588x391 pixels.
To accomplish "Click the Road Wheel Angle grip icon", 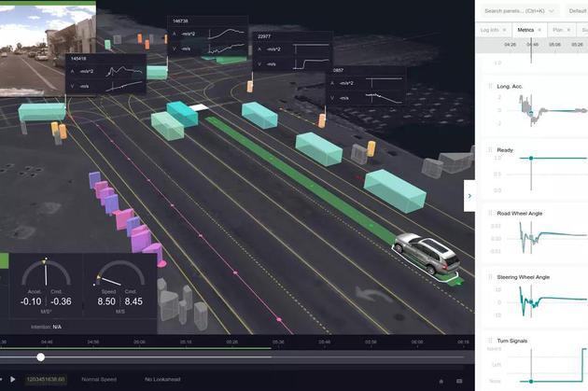I will (x=489, y=214).
